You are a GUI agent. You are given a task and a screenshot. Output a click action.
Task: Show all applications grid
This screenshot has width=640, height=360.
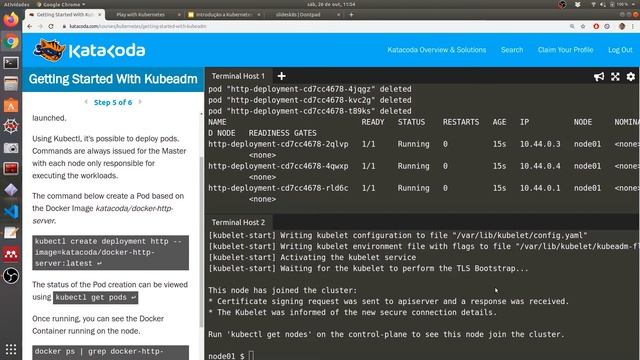click(x=11, y=349)
